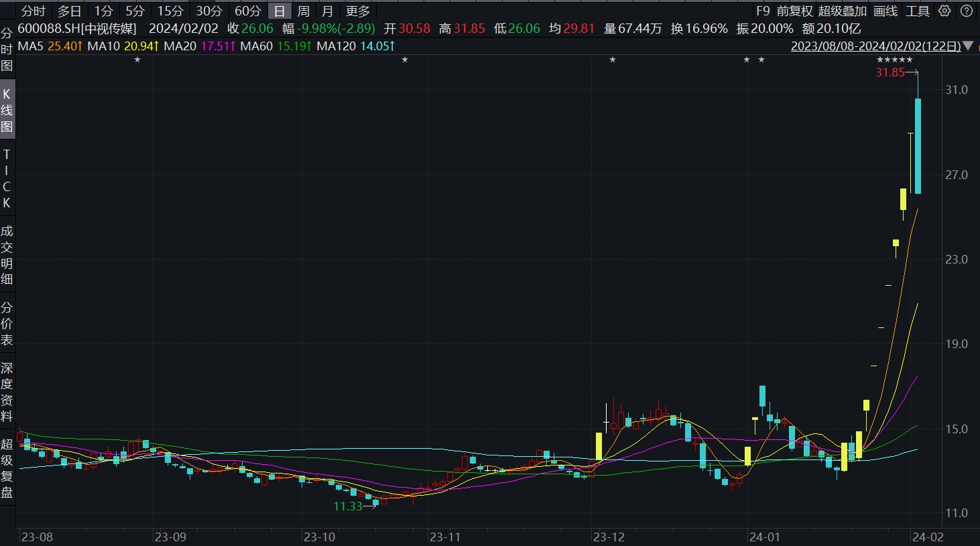The width and height of the screenshot is (980, 546).
Task: Switch to the 月 monthly period
Action: (x=327, y=11)
